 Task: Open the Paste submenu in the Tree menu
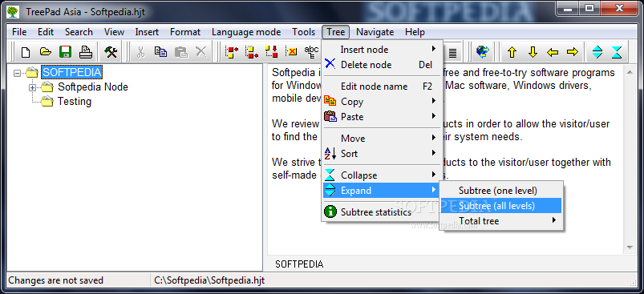pos(382,117)
